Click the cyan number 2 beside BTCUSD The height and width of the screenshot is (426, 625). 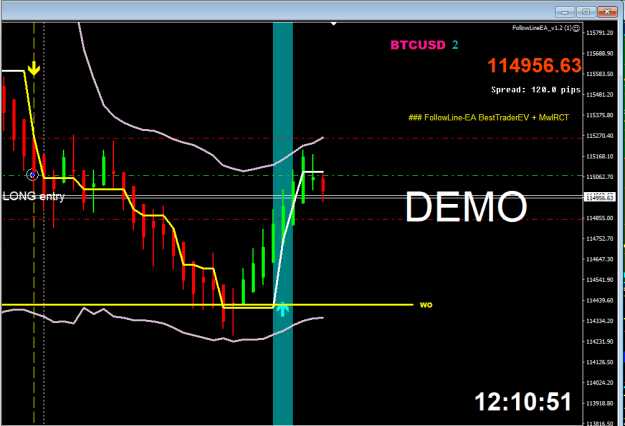click(455, 45)
